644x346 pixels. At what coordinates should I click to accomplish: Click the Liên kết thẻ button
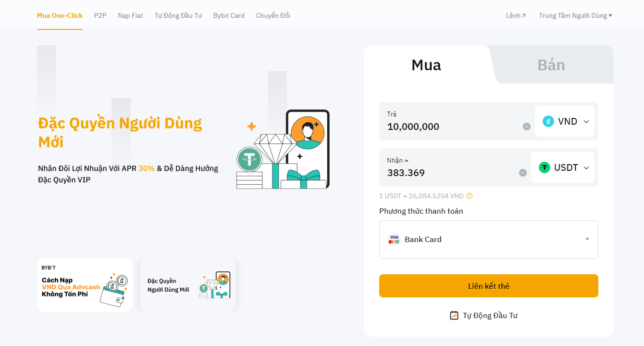489,286
